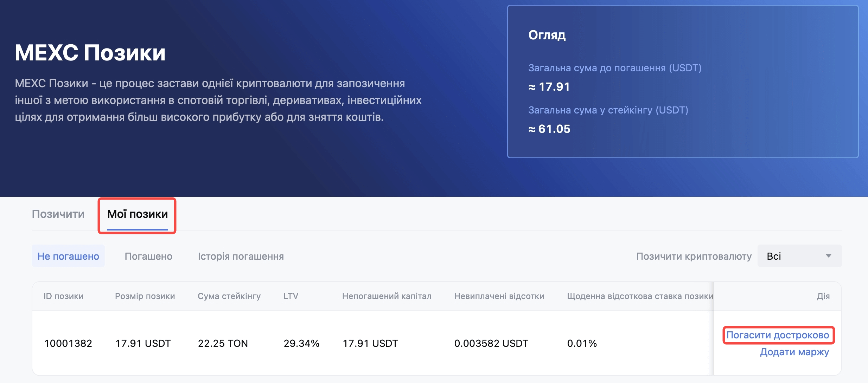The height and width of the screenshot is (383, 868).
Task: Click the Погасити достроково link
Action: click(778, 335)
